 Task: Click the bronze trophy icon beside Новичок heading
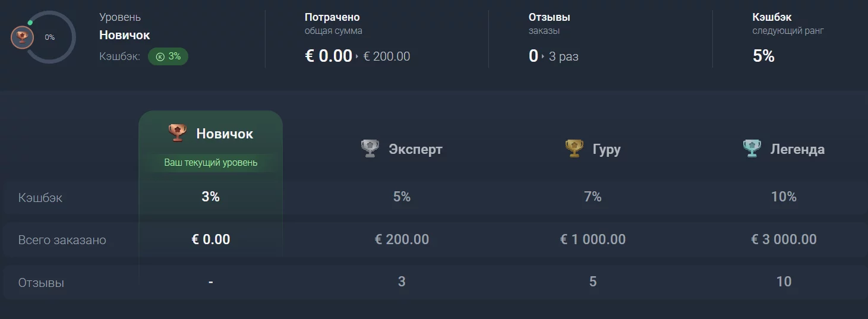coord(177,133)
